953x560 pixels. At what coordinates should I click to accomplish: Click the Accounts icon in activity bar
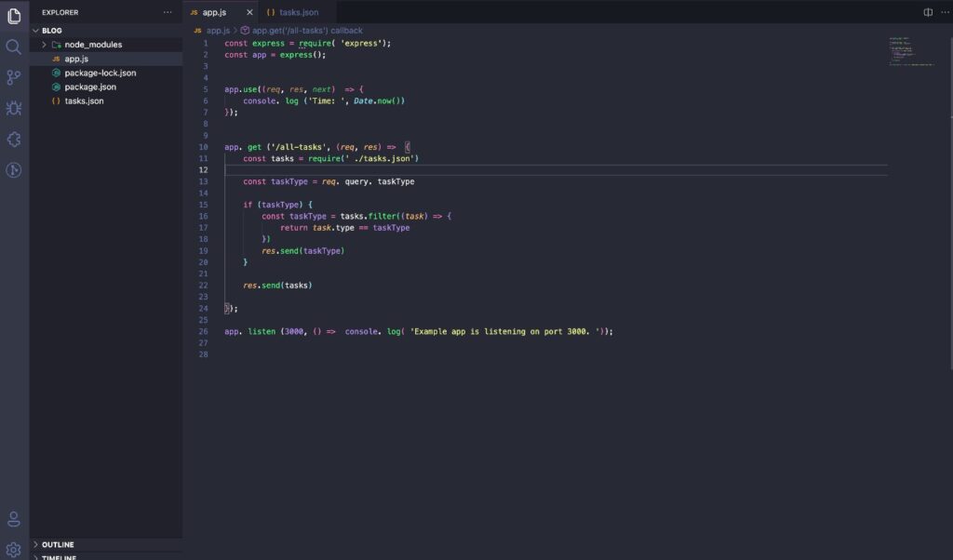(x=14, y=519)
